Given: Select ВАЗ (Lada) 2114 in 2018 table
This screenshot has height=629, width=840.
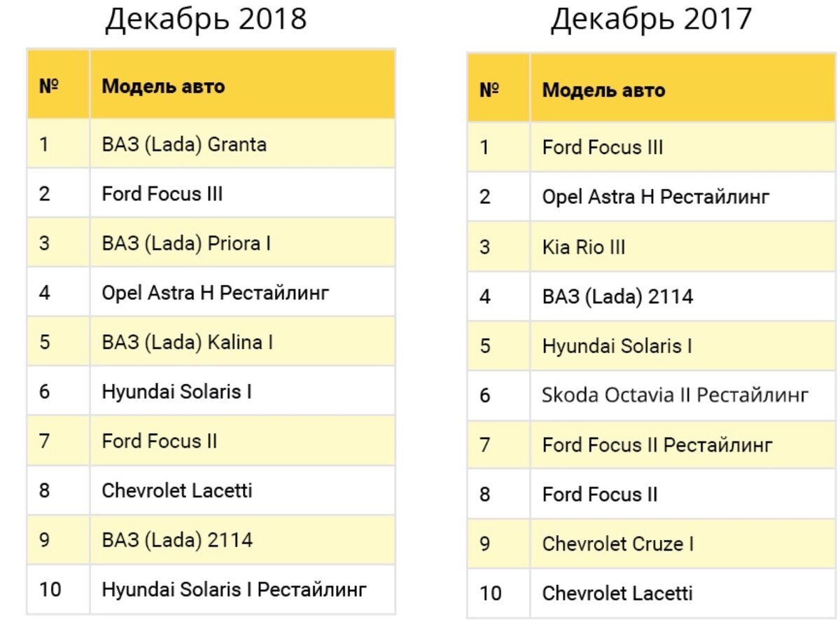Looking at the screenshot, I should pyautogui.click(x=177, y=540).
